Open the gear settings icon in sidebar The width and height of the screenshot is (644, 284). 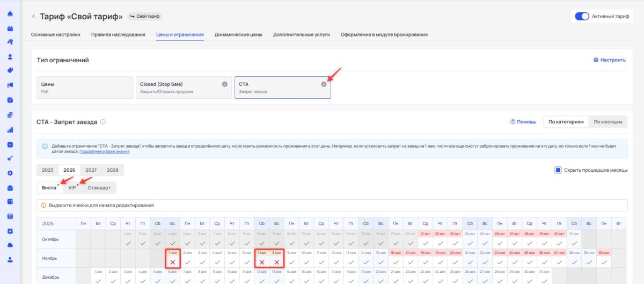coord(10,173)
